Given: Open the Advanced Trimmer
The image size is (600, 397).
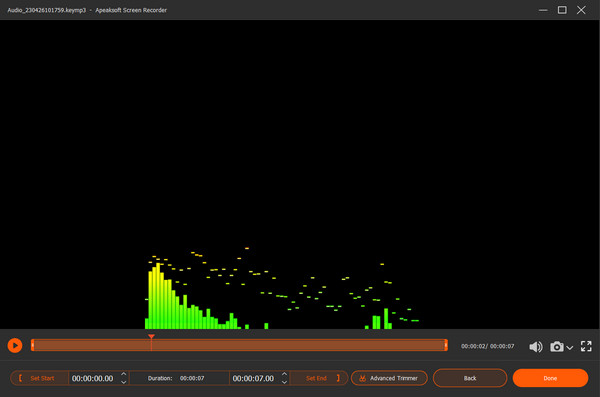Looking at the screenshot, I should click(389, 378).
